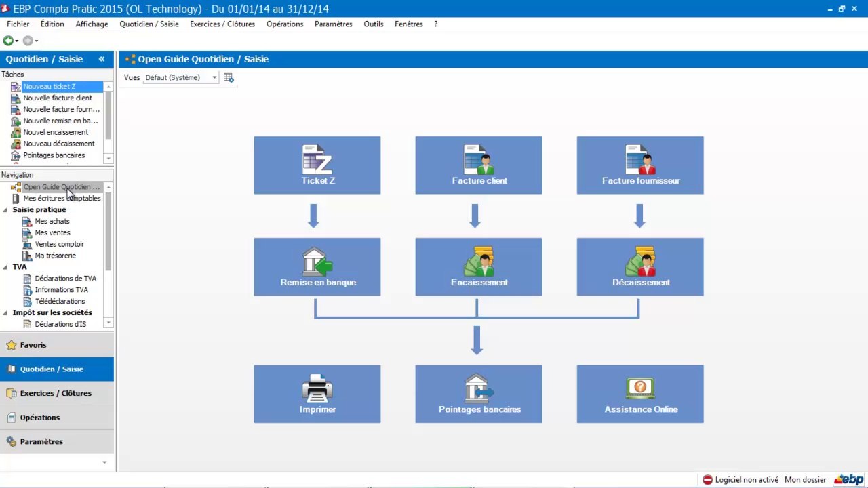Collapse the Quotidien / Saisie side panel
Screen dimensions: 868x488
pos(102,60)
